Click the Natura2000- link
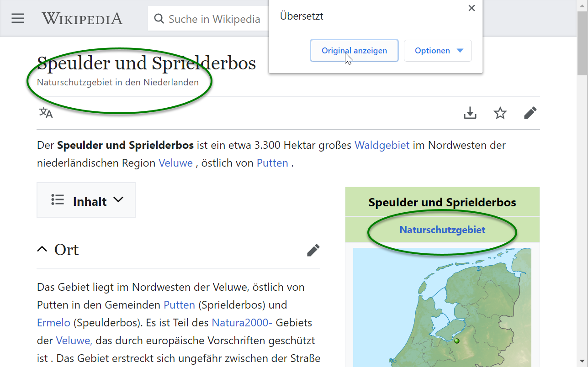The width and height of the screenshot is (588, 367). pyautogui.click(x=242, y=322)
